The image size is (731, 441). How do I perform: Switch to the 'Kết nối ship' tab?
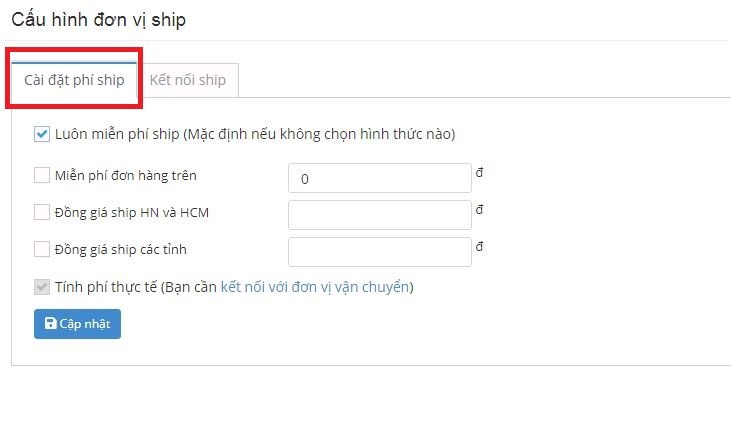tap(188, 80)
